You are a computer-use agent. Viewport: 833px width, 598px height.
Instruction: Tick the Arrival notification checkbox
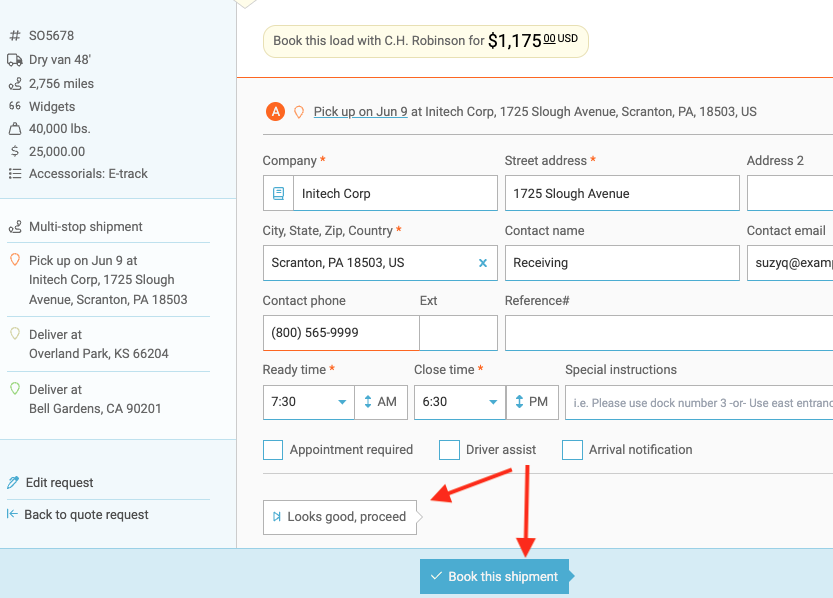click(x=572, y=450)
